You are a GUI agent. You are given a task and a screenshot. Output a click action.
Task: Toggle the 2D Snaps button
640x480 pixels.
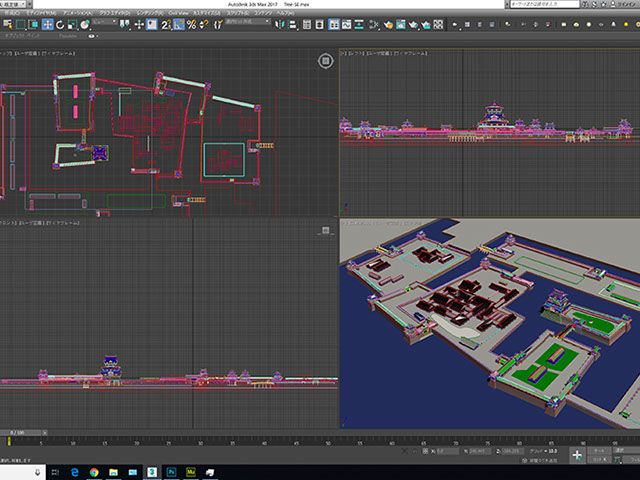[167, 24]
